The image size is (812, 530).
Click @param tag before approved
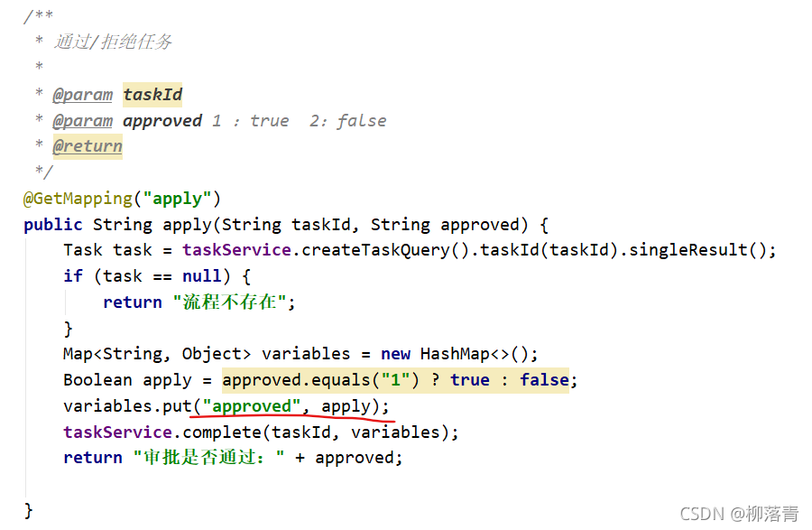pyautogui.click(x=82, y=121)
